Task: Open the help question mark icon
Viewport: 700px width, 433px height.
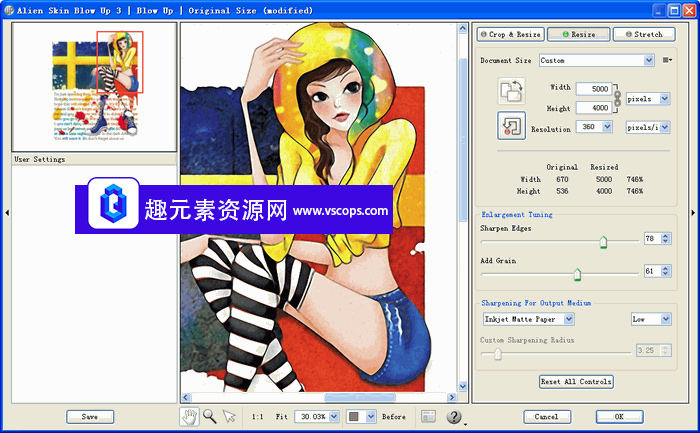Action: click(x=454, y=417)
